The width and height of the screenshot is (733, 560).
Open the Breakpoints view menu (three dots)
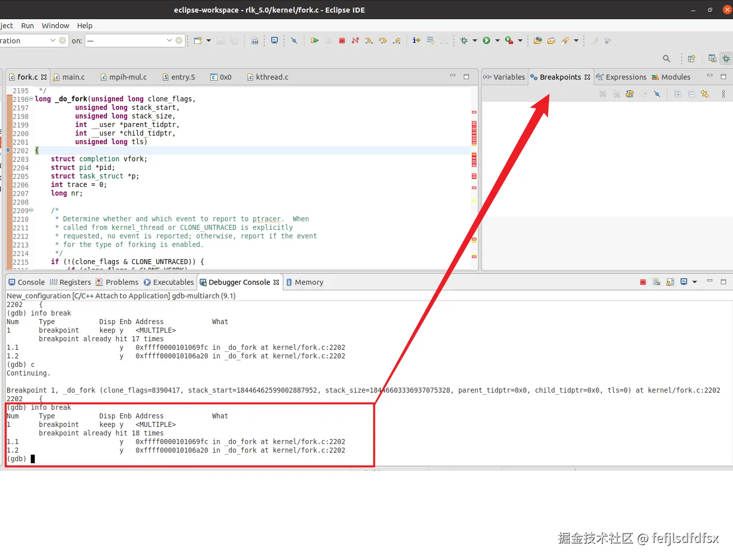pyautogui.click(x=723, y=94)
